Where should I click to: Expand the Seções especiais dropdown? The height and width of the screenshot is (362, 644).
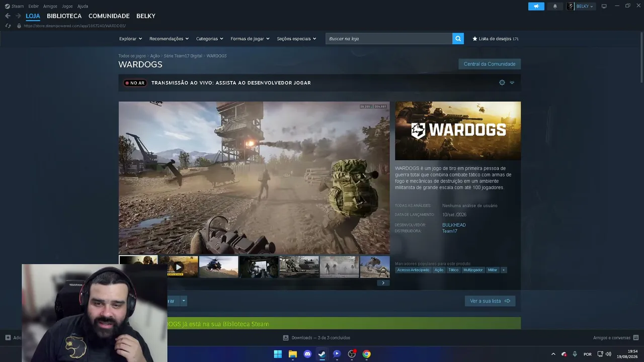(x=296, y=39)
